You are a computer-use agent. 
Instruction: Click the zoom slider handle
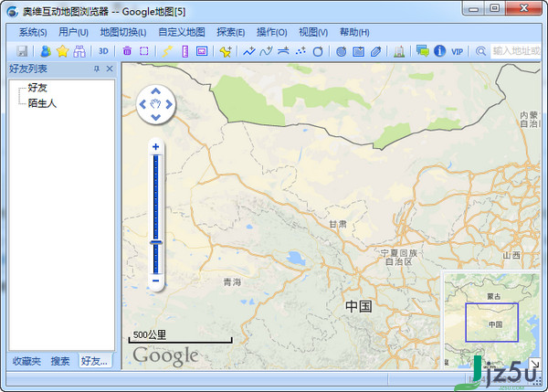tap(156, 242)
